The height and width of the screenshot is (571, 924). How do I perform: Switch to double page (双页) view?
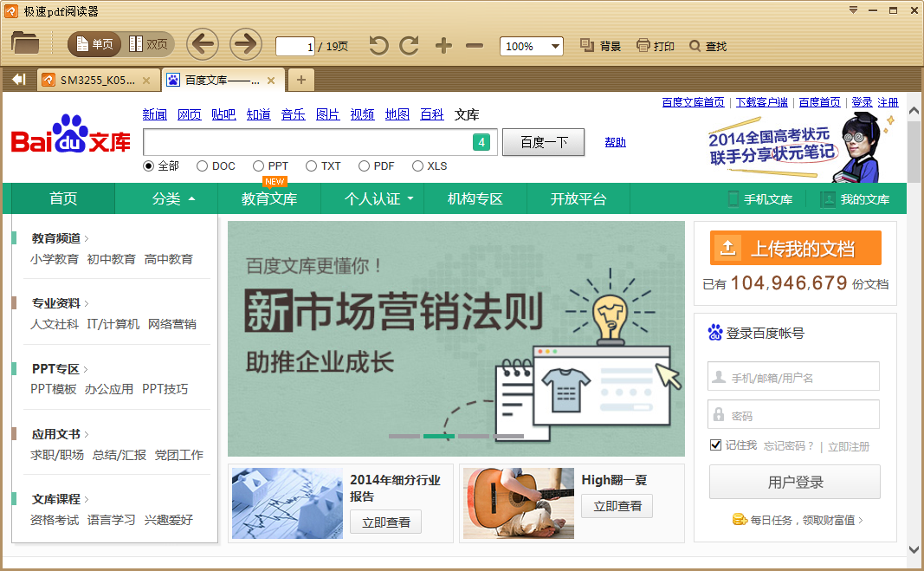[x=148, y=44]
